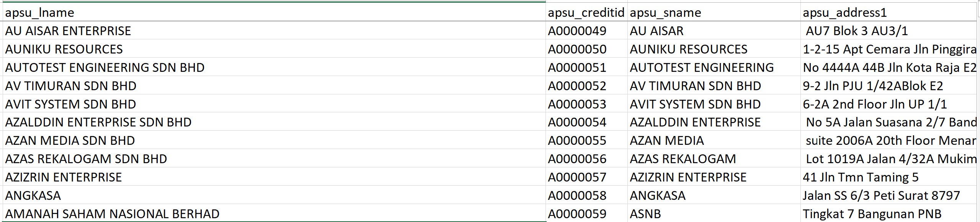Viewport: 980px width, 222px height.
Task: Click cell AUTOTEST ENGINEERING SDN BHD
Action: pos(274,67)
